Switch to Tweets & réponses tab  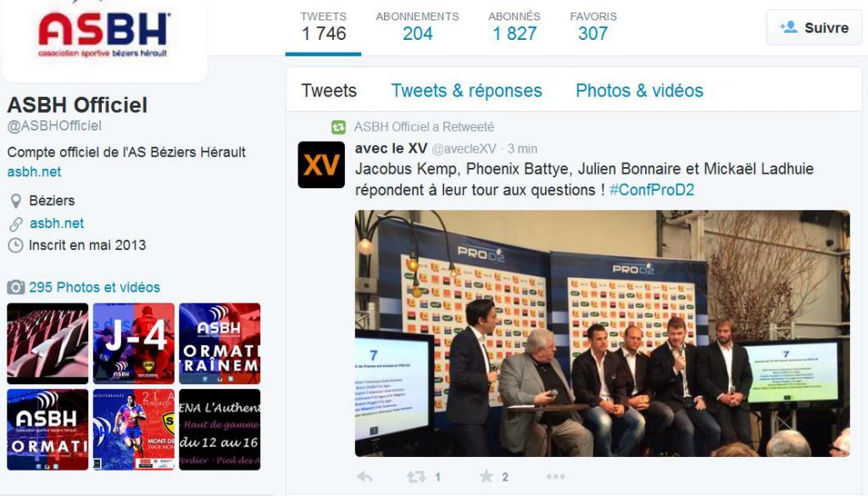[467, 90]
